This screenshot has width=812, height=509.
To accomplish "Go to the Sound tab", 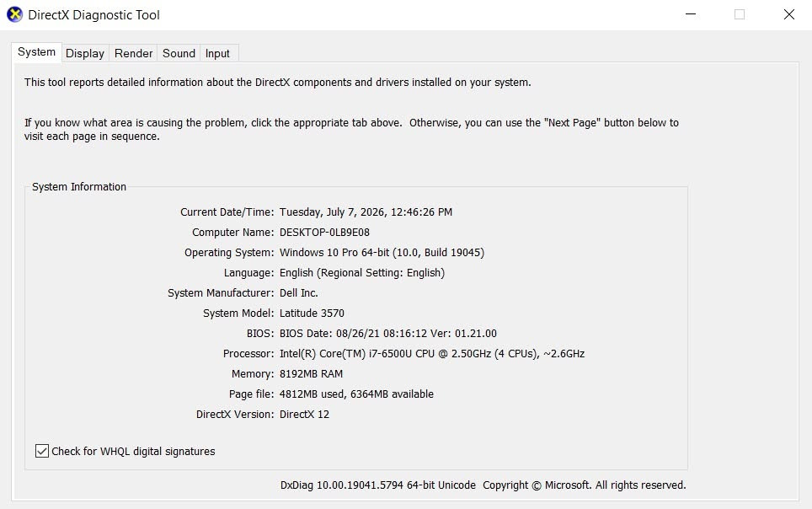I will pos(179,53).
